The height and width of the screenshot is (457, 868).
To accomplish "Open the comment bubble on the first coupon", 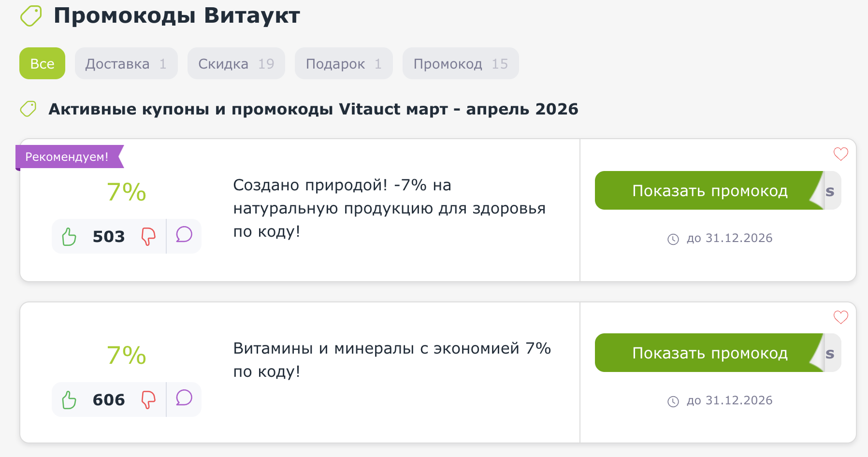I will pos(184,236).
